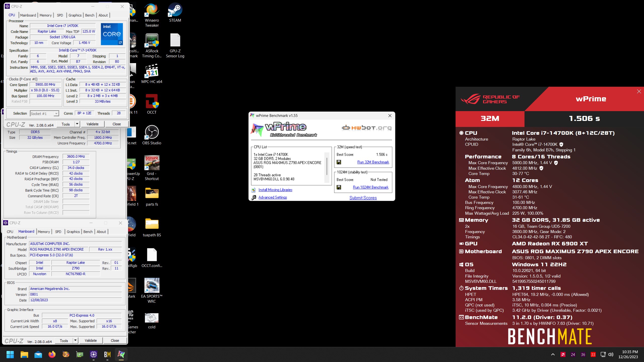Switch to wPrime via taskbar icon
The width and height of the screenshot is (644, 362).
click(x=121, y=354)
